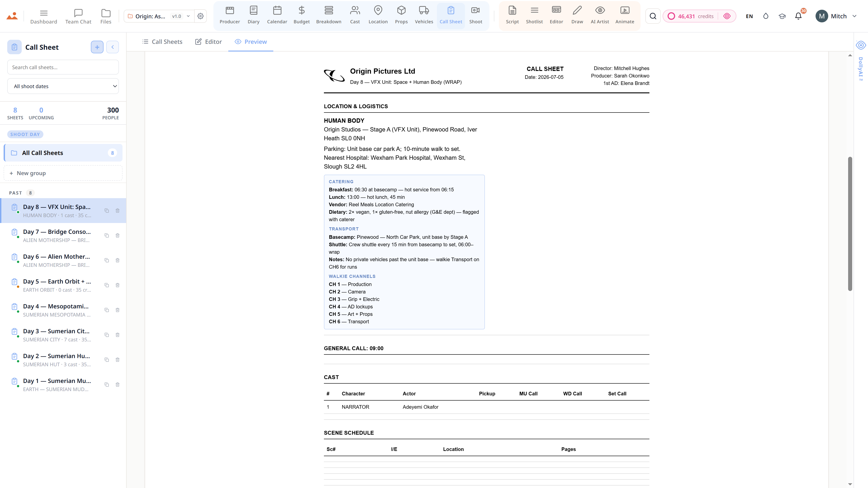The image size is (868, 488).
Task: Open the Day 4 — Mesopotami... sheet
Action: 63,310
